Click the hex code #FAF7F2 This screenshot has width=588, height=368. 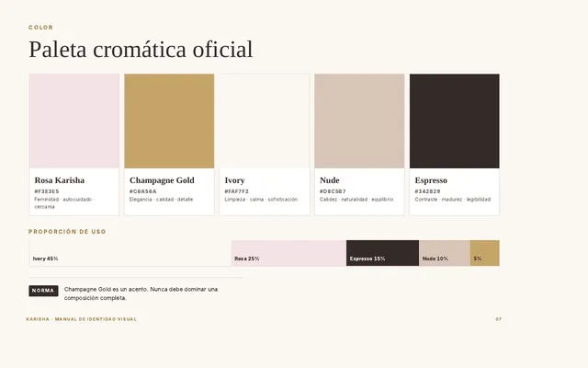click(x=237, y=191)
